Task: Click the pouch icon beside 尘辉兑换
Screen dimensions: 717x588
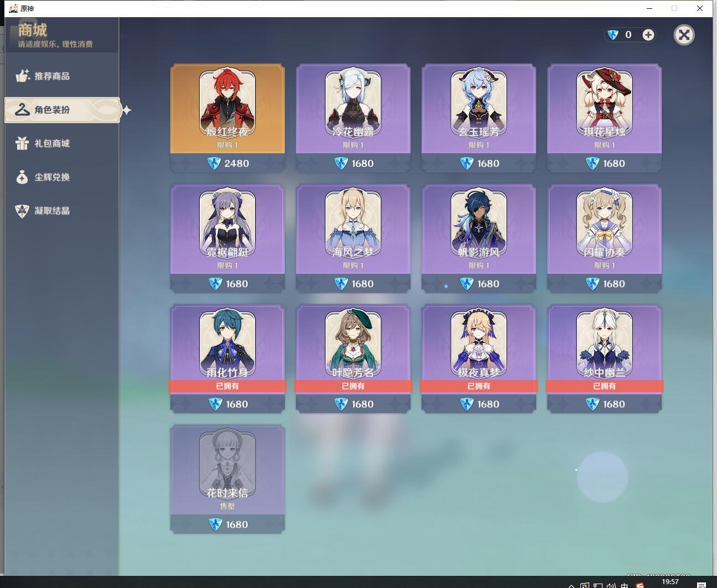Action: (x=22, y=177)
